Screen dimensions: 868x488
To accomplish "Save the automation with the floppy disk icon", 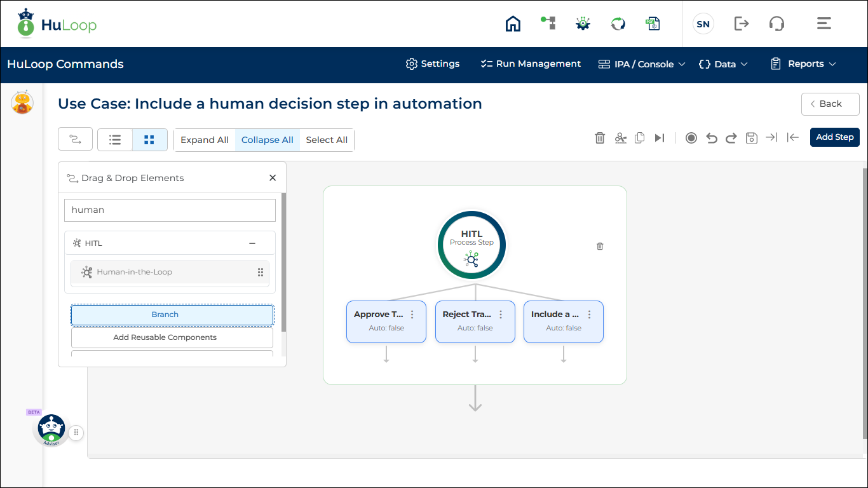I will coord(751,138).
